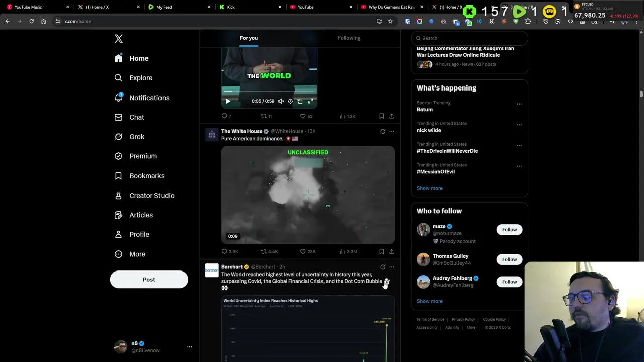Open Profile from the sidebar
The image size is (644, 362).
[132, 234]
